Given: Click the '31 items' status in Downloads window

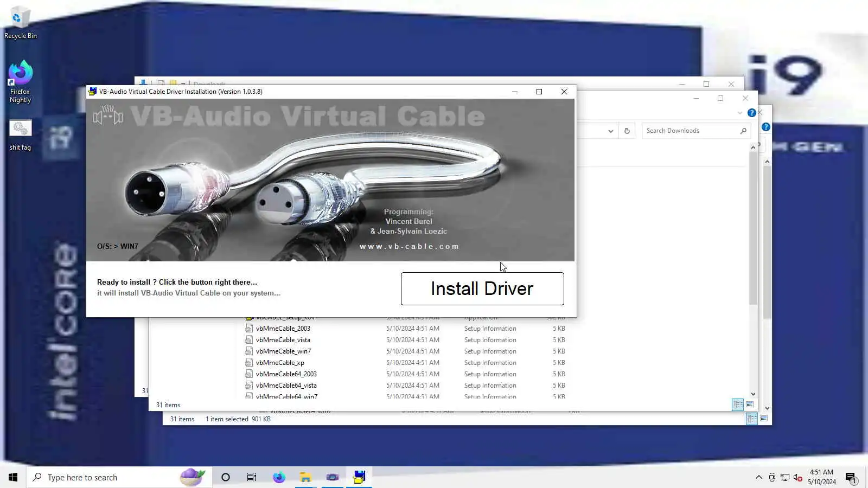Looking at the screenshot, I should point(168,405).
